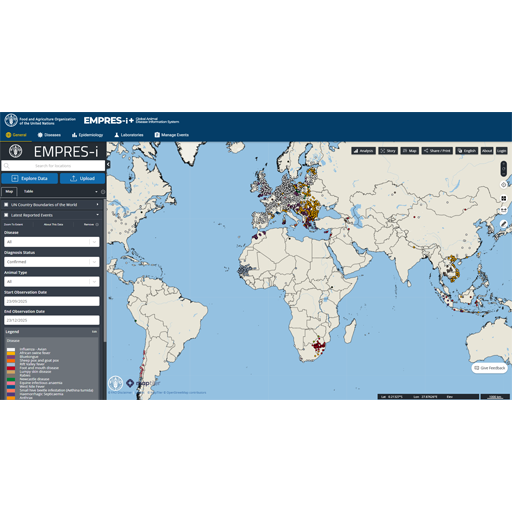Open the basemap grid icon
This screenshot has height=512, width=512.
(504, 198)
